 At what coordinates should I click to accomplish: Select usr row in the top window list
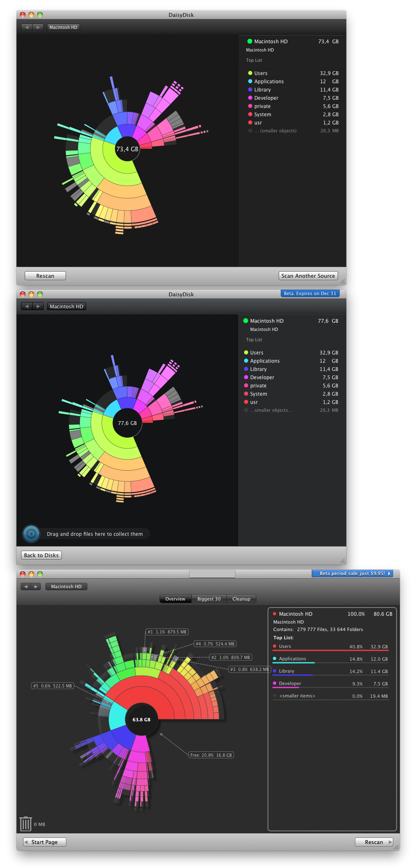point(293,123)
